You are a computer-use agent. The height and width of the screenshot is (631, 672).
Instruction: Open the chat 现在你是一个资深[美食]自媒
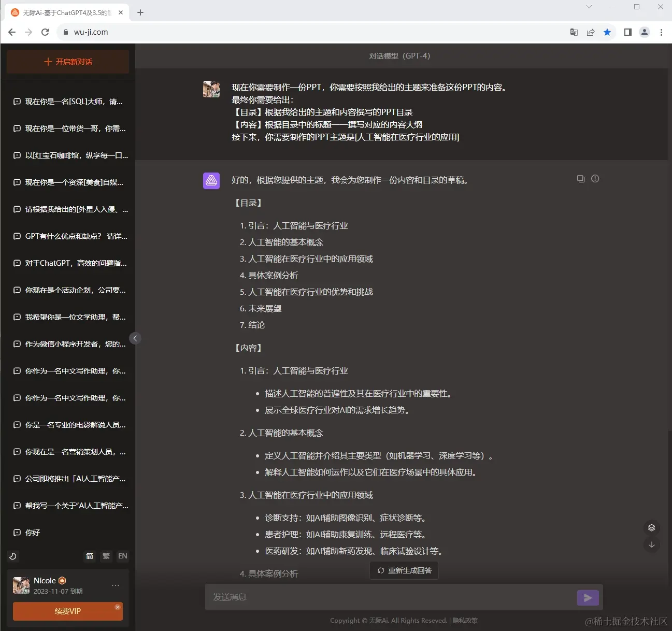(68, 182)
